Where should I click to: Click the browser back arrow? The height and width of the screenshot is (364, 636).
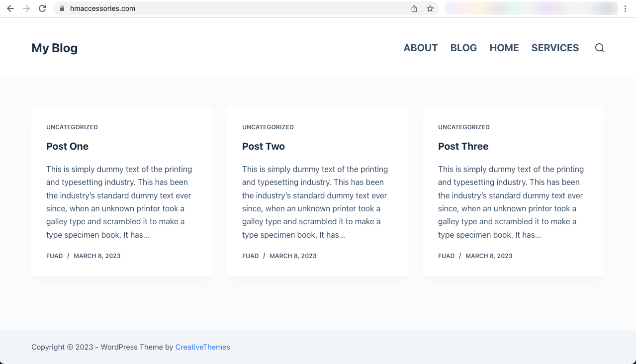pyautogui.click(x=10, y=8)
